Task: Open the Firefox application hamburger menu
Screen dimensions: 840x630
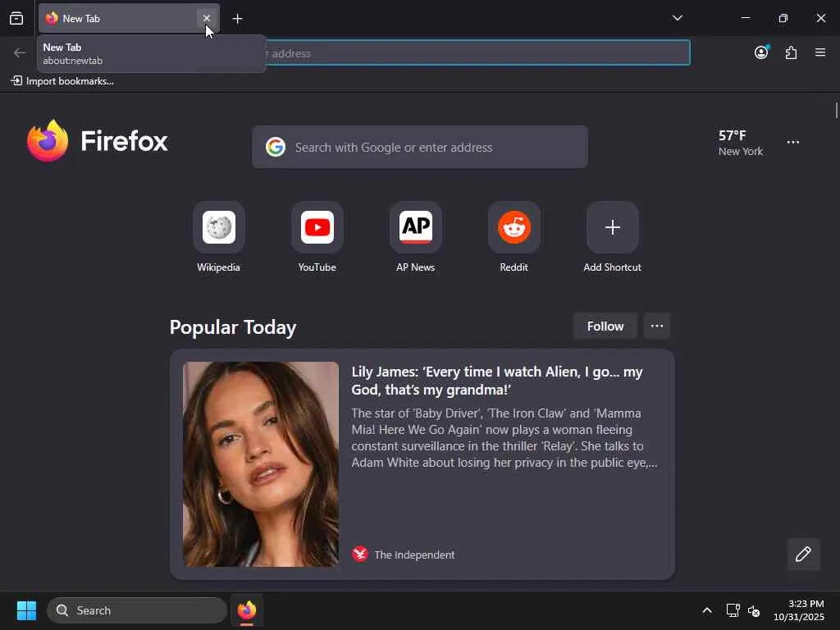Action: pos(819,52)
